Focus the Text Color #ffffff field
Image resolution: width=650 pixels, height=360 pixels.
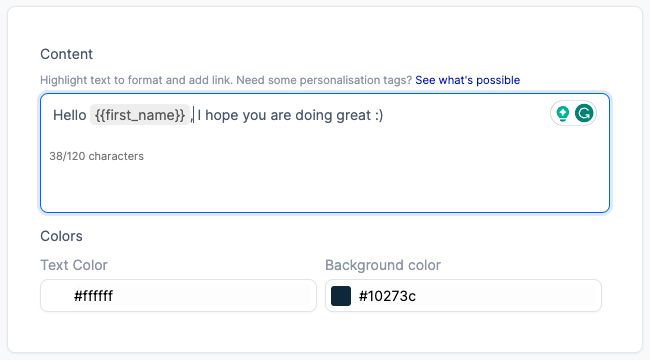[178, 296]
